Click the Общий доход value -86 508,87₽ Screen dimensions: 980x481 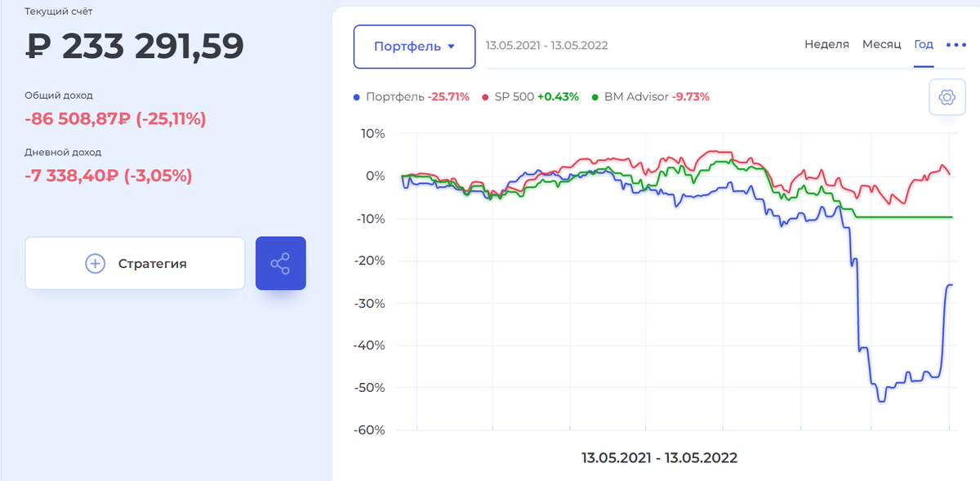[78, 119]
